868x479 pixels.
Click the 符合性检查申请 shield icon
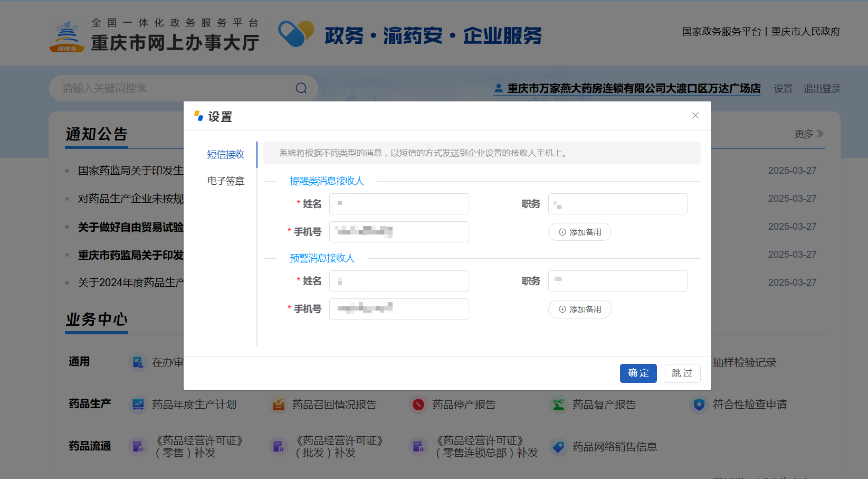699,405
